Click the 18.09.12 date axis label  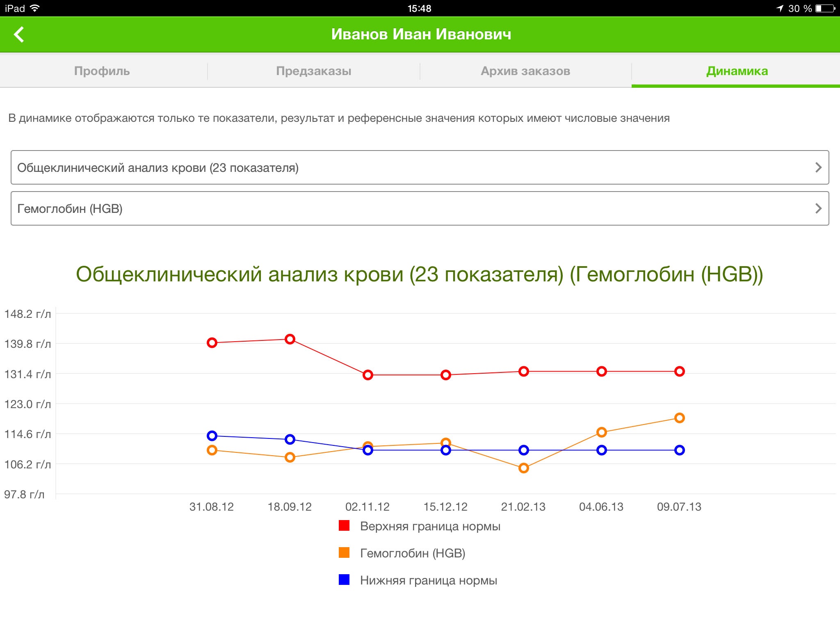pyautogui.click(x=290, y=507)
